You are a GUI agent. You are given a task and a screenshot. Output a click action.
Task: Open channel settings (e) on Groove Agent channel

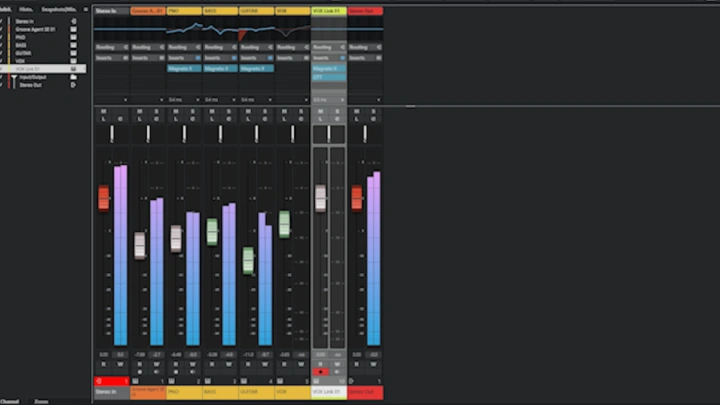click(x=157, y=119)
